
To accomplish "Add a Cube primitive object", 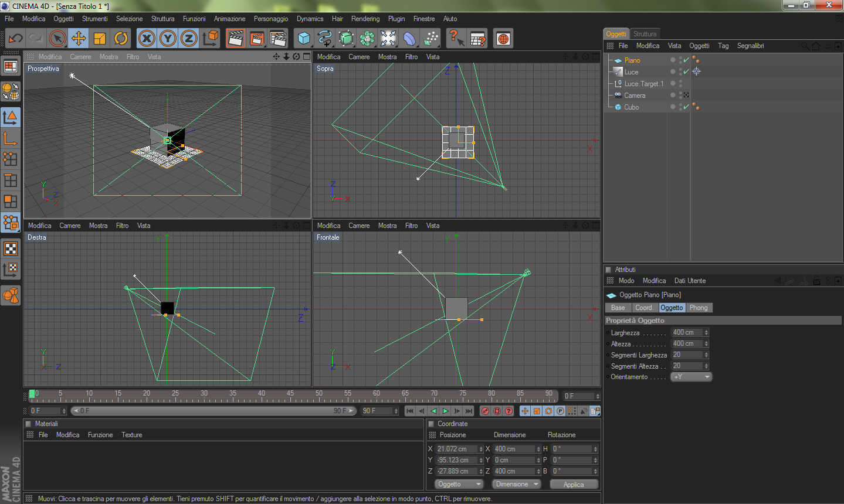I will [304, 39].
